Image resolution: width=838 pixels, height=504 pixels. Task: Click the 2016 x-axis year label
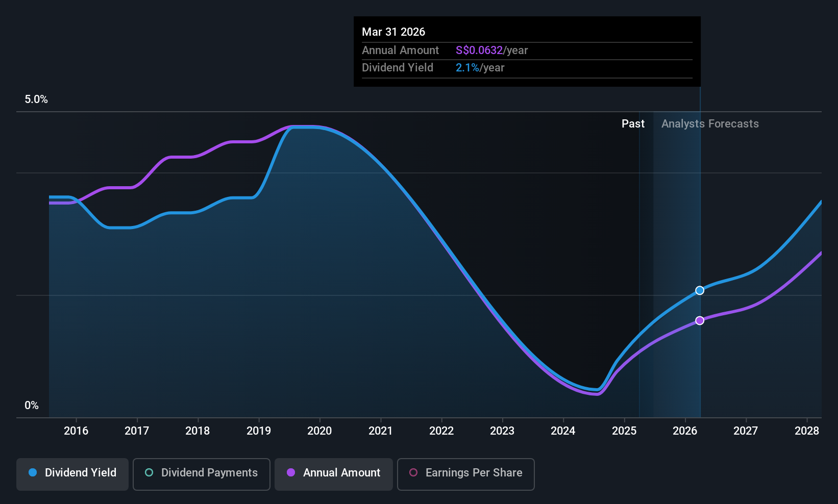pos(76,431)
